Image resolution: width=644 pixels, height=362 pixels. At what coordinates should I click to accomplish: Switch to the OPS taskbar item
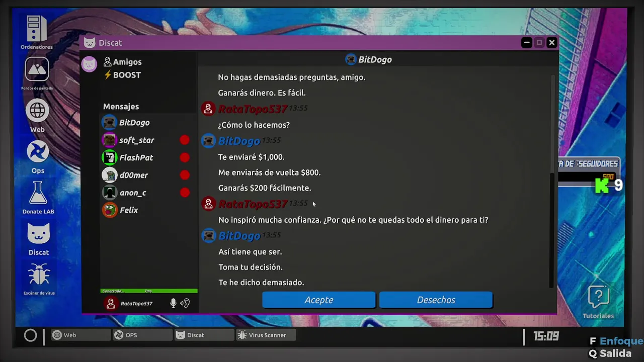coord(142,335)
